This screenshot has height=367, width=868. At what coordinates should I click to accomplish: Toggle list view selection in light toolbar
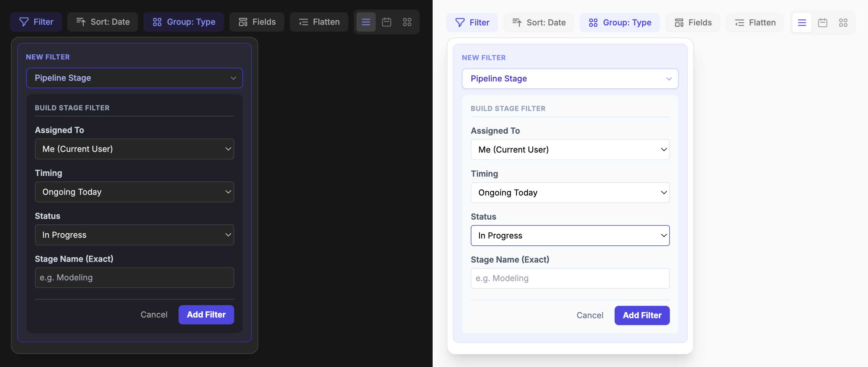coord(802,22)
